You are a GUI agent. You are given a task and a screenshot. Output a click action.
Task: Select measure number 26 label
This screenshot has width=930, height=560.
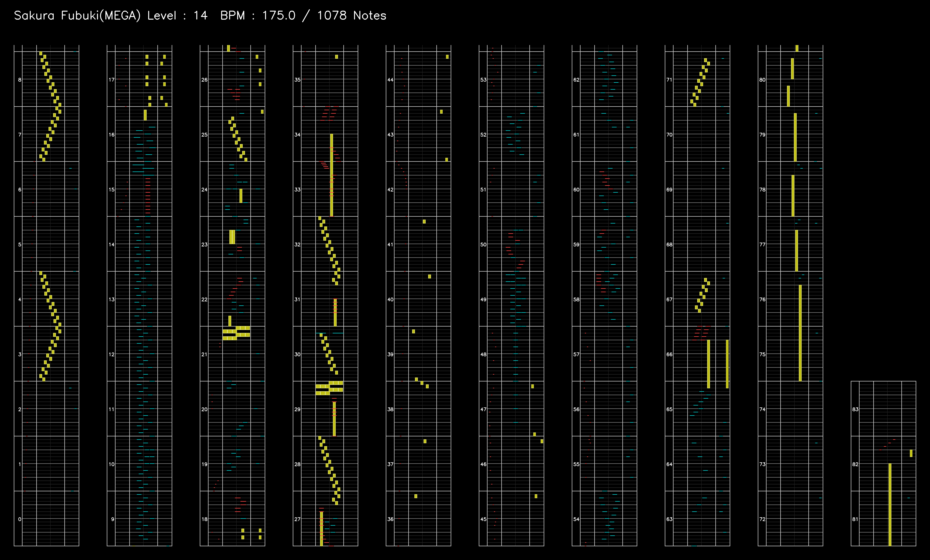(204, 80)
